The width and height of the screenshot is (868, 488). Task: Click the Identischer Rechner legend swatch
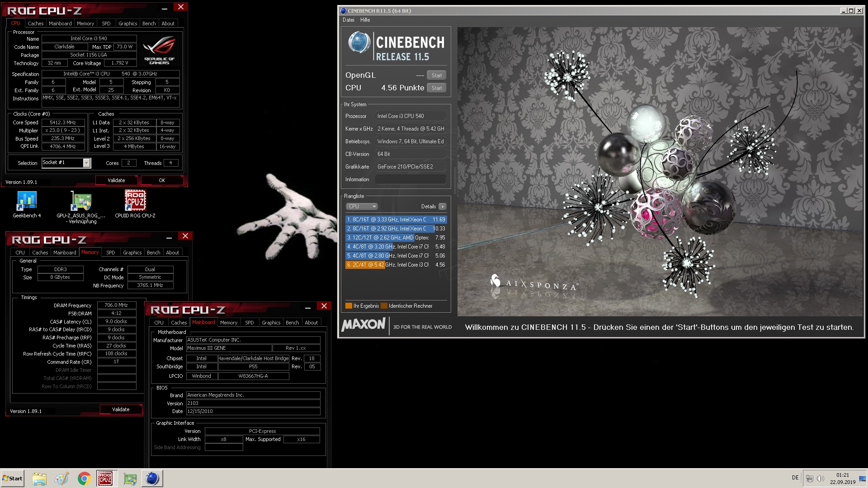pos(384,306)
